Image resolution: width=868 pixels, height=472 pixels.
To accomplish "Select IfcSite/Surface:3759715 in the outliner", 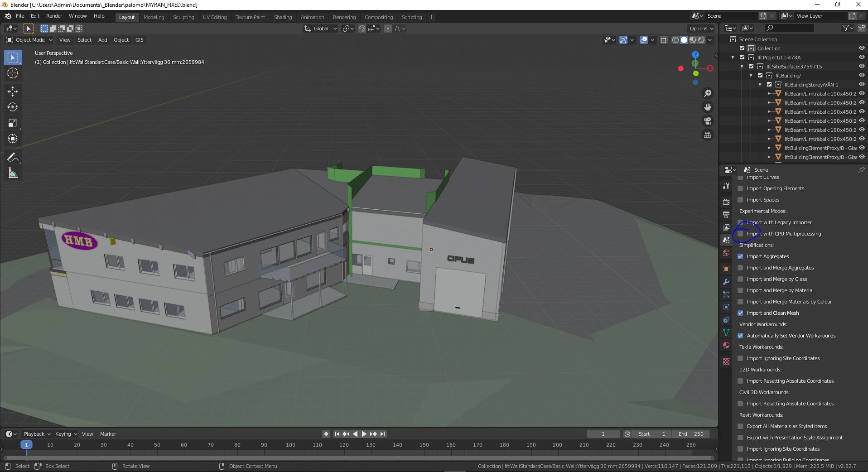I will pos(794,67).
